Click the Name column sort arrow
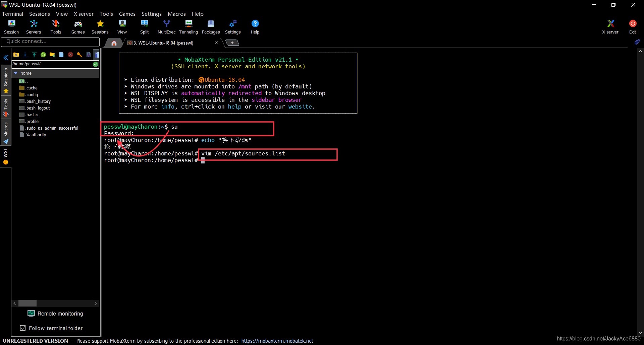 point(15,73)
